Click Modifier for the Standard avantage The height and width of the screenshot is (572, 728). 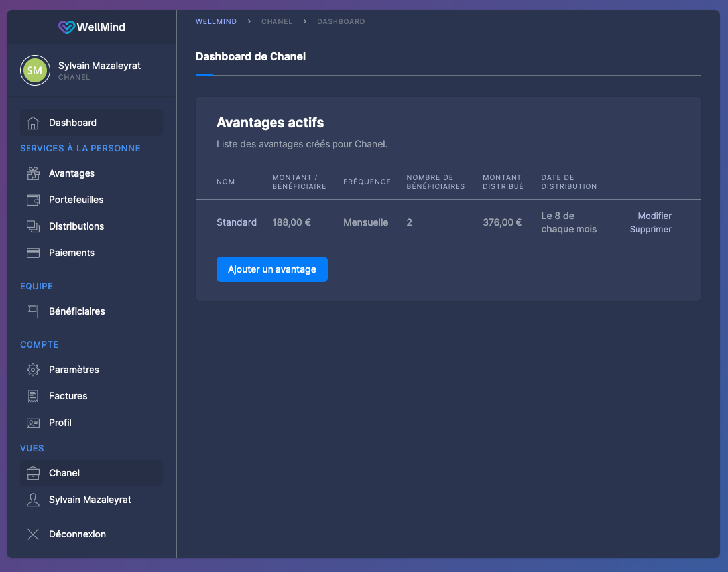[654, 216]
